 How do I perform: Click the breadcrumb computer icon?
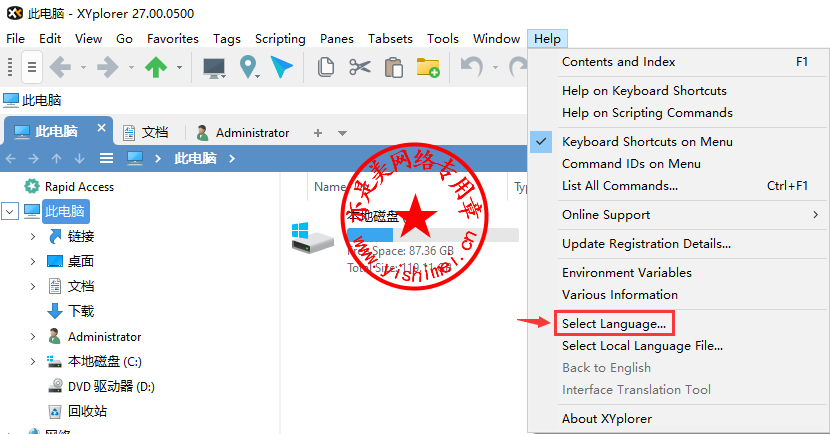coord(134,158)
